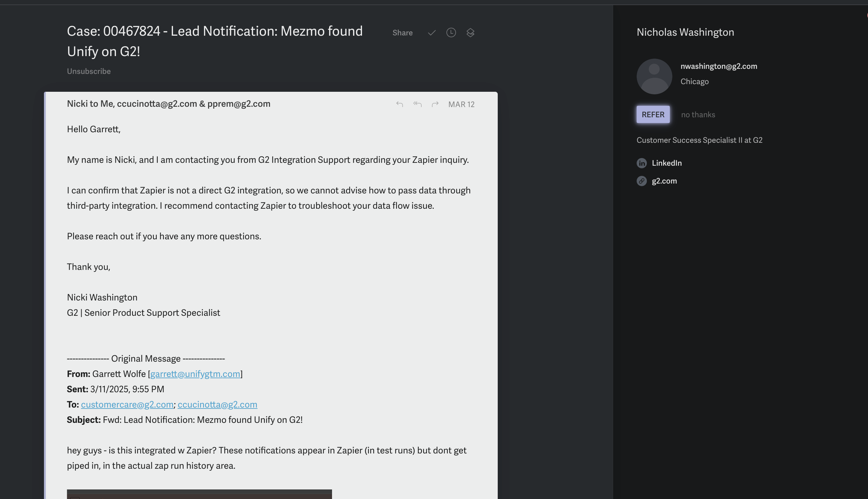Click nwashington@g2.com email address
Viewport: 868px width, 499px height.
coord(719,66)
